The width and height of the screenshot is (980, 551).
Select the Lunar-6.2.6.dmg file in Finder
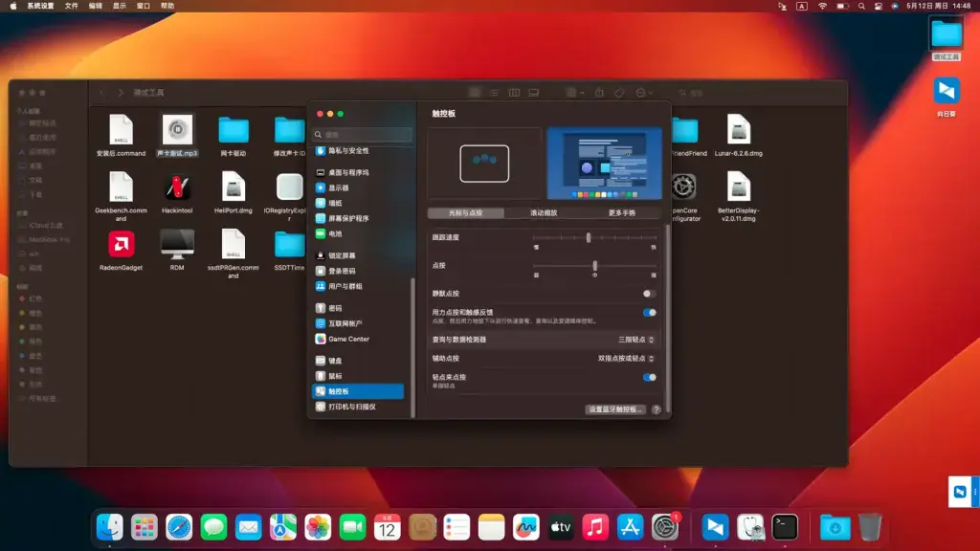[738, 136]
